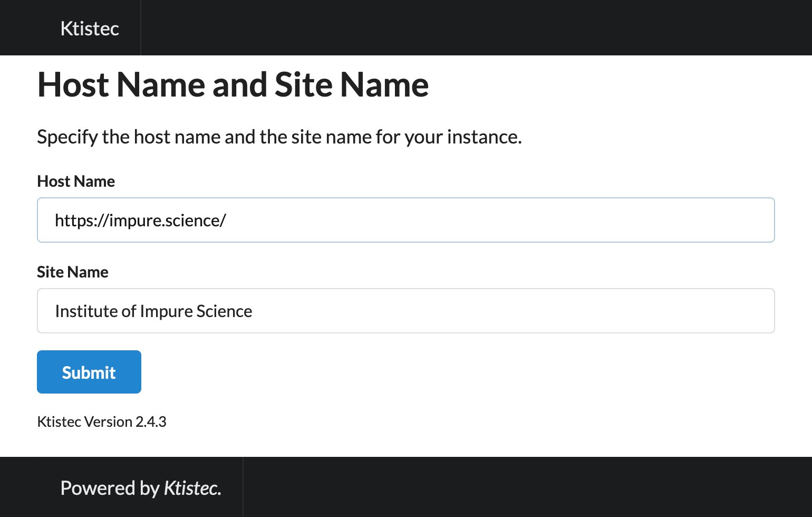The image size is (812, 517).
Task: Click the Host Name input field
Action: (405, 220)
